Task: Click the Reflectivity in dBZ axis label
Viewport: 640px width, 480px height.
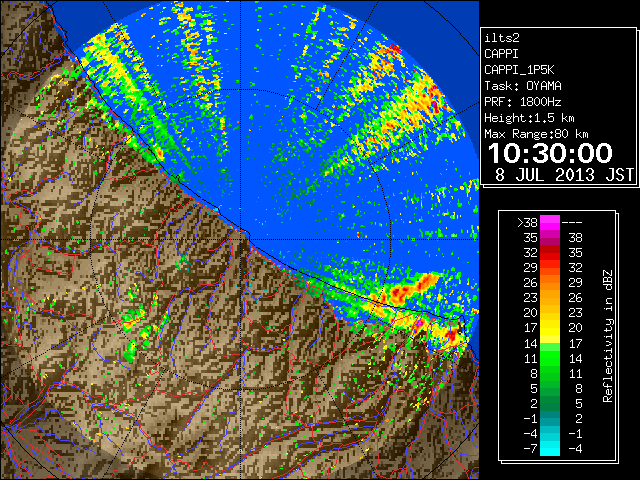Action: pos(608,336)
